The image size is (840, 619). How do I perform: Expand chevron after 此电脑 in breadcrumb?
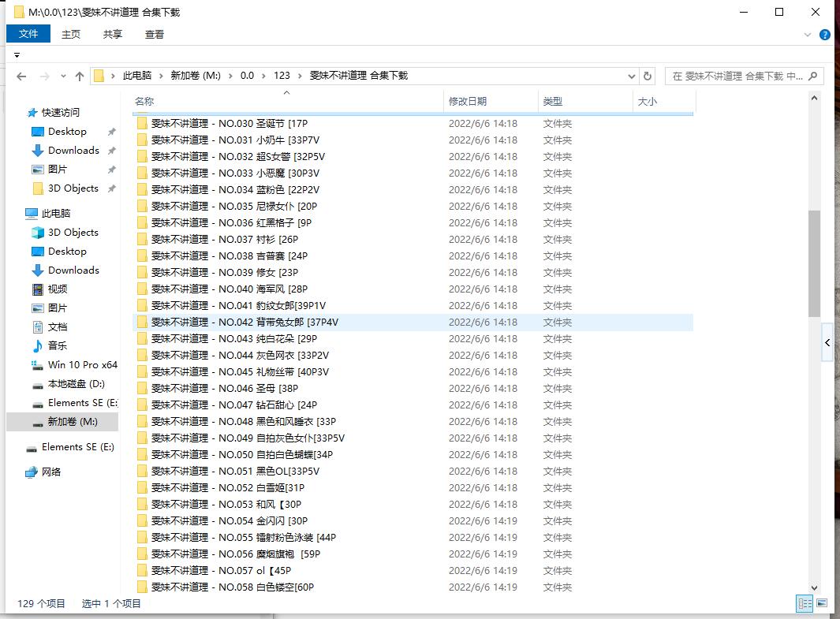point(161,76)
